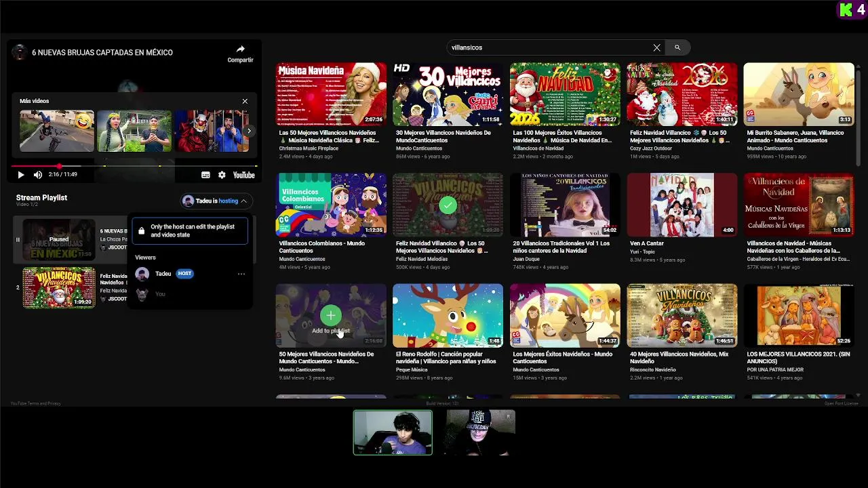Select the second webcam tile with cap
Screen dimensions: 868x488
click(x=480, y=432)
